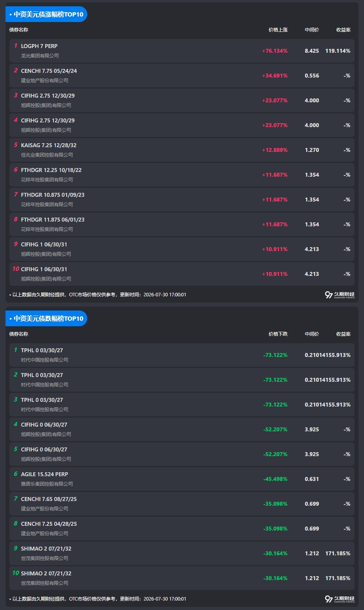This screenshot has width=364, height=610.
Task: Click issuer name 雅居乐集团控股有限公司
Action: click(47, 484)
